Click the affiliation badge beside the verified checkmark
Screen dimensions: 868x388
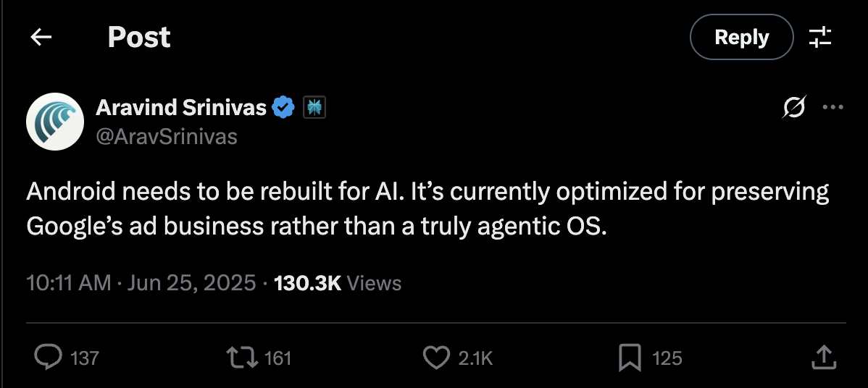tap(314, 108)
